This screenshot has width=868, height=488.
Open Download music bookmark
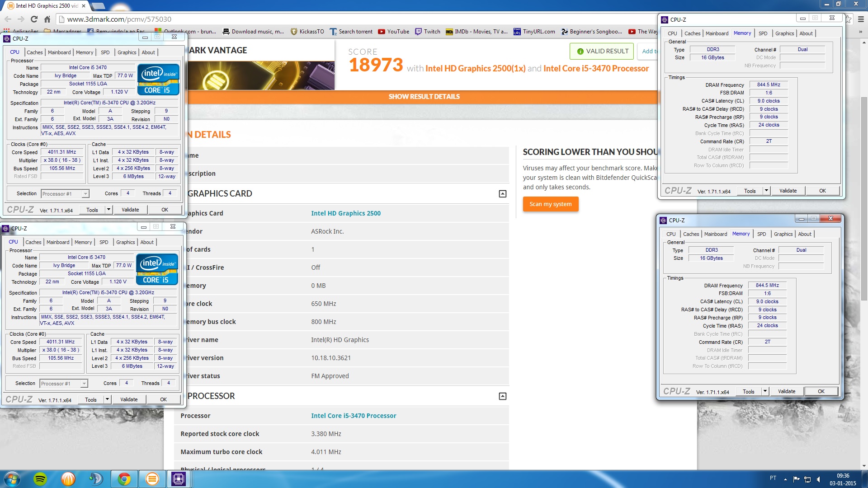point(253,32)
